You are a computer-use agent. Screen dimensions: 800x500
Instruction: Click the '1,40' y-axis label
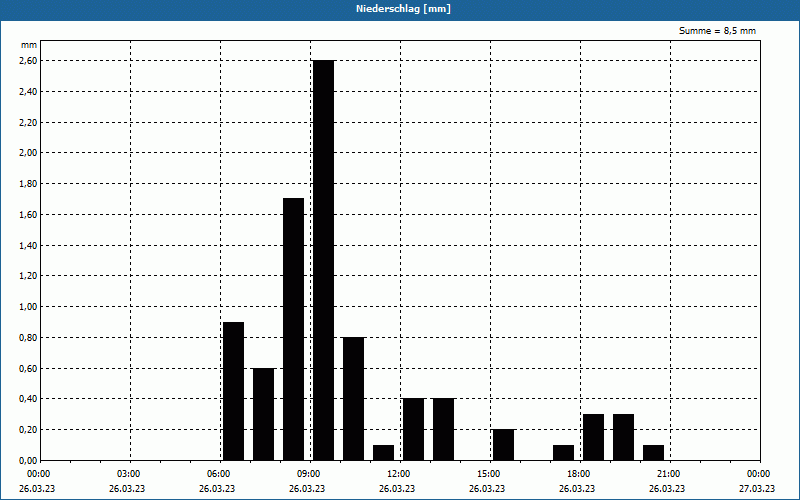pyautogui.click(x=29, y=245)
